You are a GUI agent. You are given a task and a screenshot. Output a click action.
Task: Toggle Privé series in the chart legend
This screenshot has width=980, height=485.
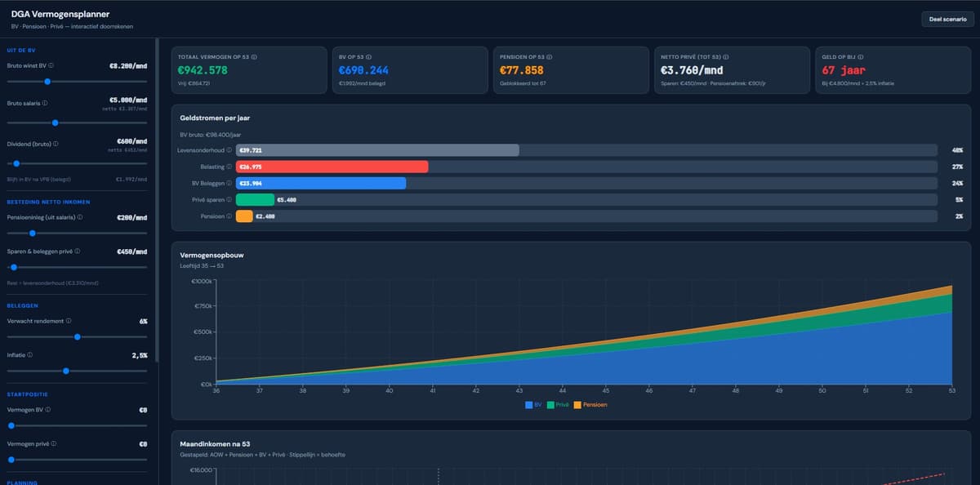559,405
